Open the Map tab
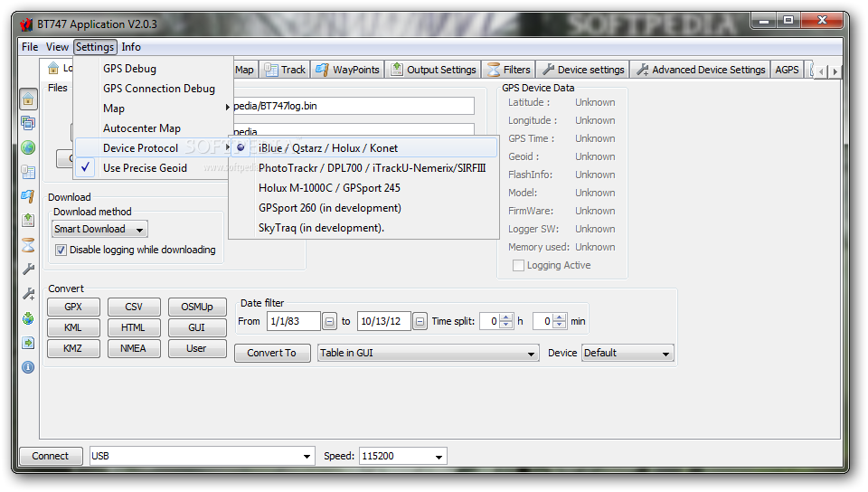 (x=244, y=69)
